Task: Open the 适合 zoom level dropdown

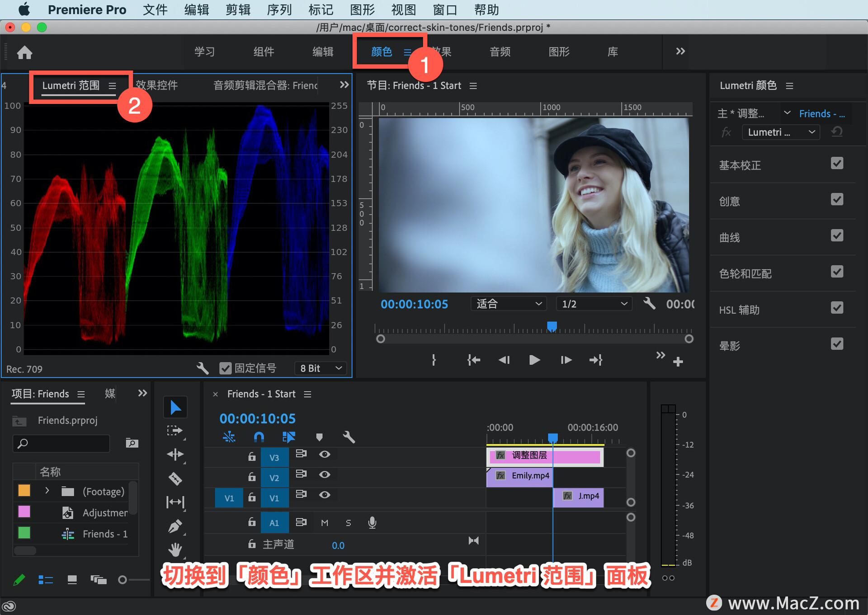Action: tap(508, 304)
